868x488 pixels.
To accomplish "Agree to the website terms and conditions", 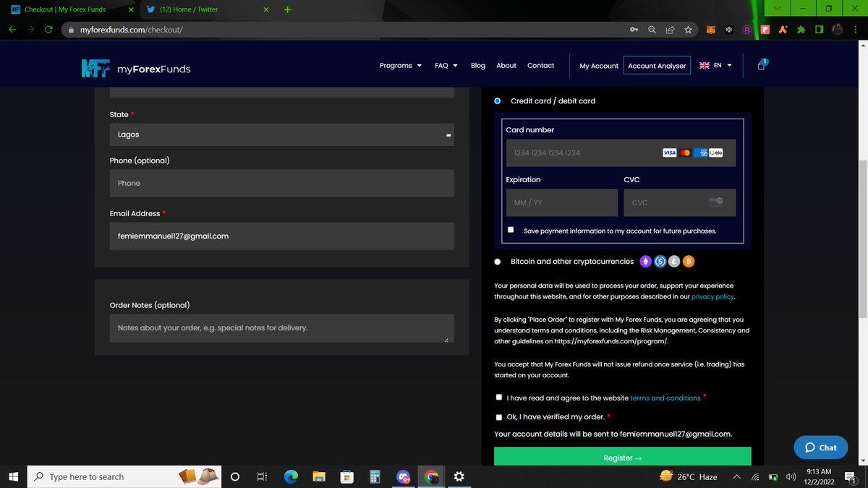I will pos(499,398).
